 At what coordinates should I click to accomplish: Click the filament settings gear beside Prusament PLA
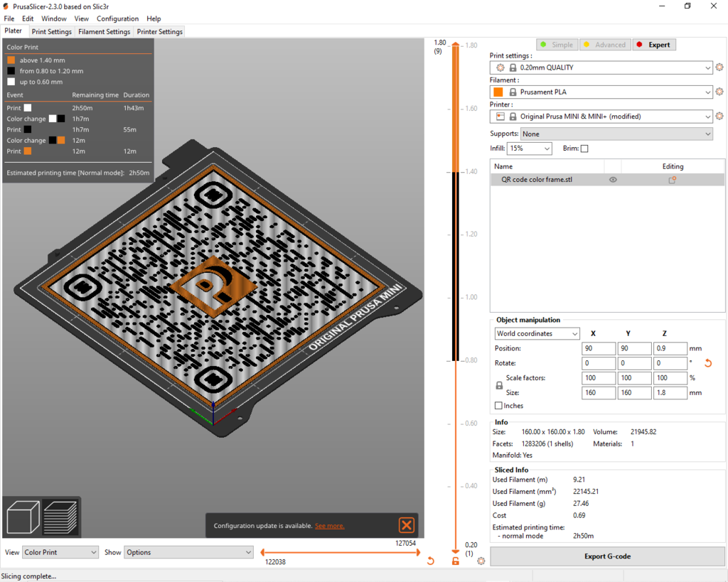719,92
